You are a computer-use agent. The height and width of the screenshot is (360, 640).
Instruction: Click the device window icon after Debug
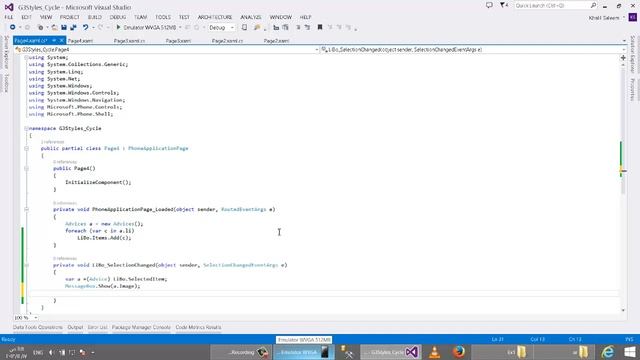(x=244, y=27)
